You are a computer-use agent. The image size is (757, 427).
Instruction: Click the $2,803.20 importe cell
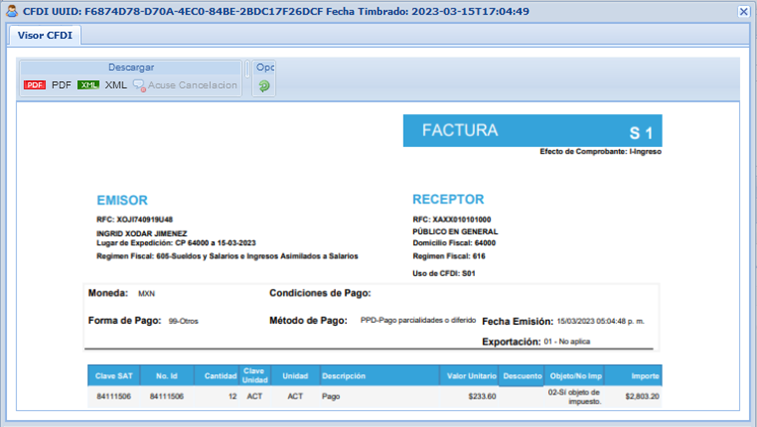[x=641, y=396]
